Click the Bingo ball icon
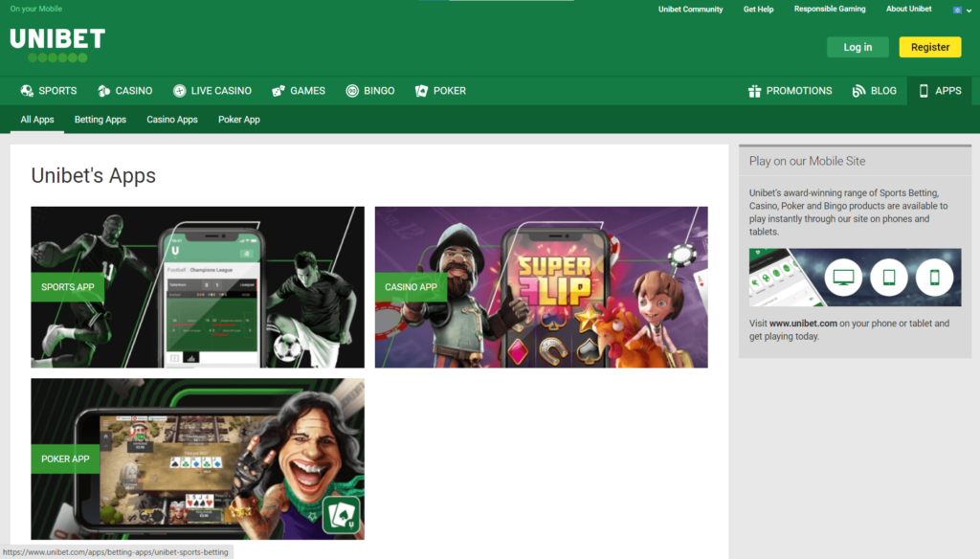The width and height of the screenshot is (980, 559). (352, 91)
